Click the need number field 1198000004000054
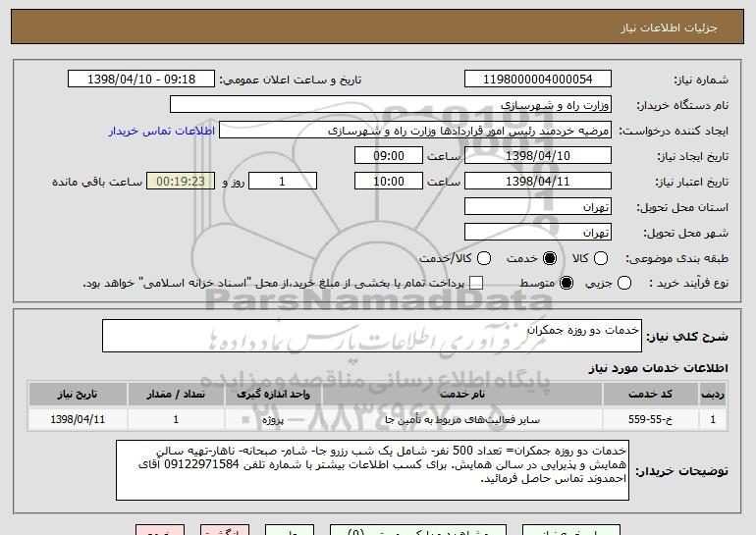The height and width of the screenshot is (535, 756). [x=538, y=80]
